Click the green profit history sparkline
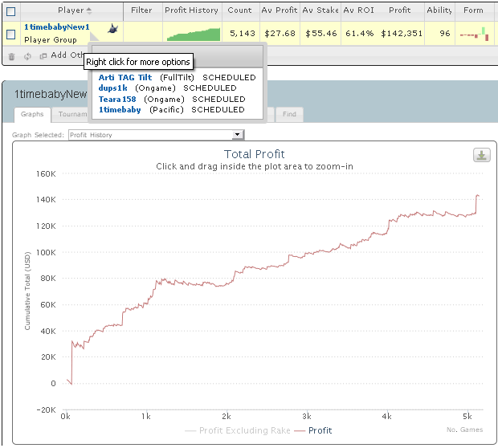Viewport: 498px width, 448px height. pos(193,35)
